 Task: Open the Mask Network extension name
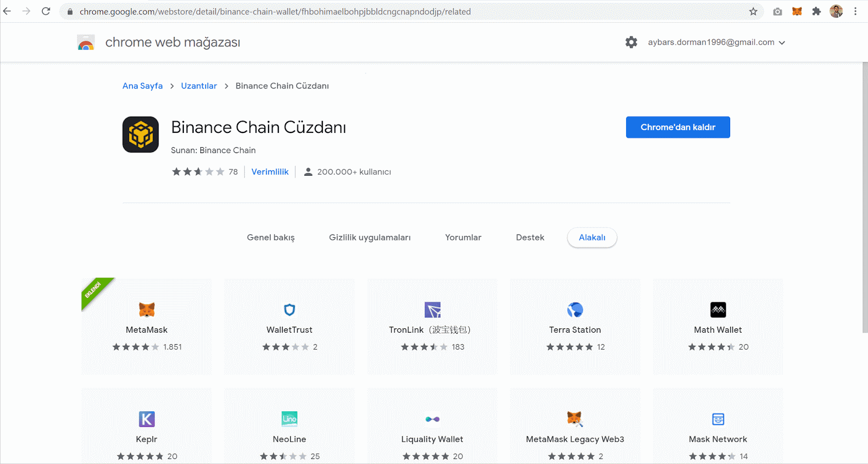[718, 440]
